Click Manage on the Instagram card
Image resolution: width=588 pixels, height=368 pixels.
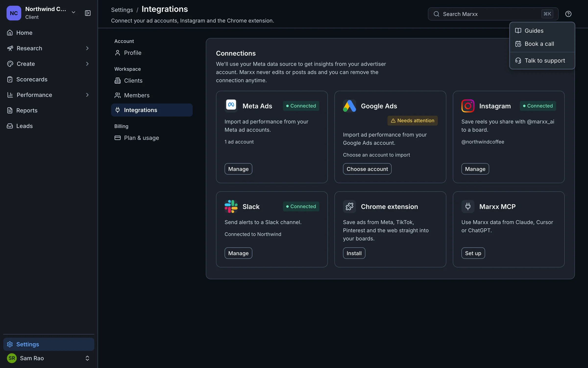[475, 169]
